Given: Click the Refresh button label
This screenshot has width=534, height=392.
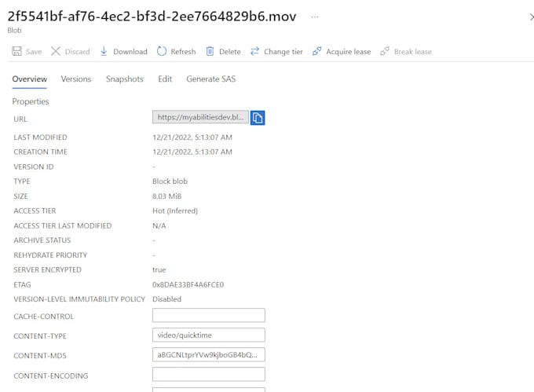Looking at the screenshot, I should pos(183,52).
